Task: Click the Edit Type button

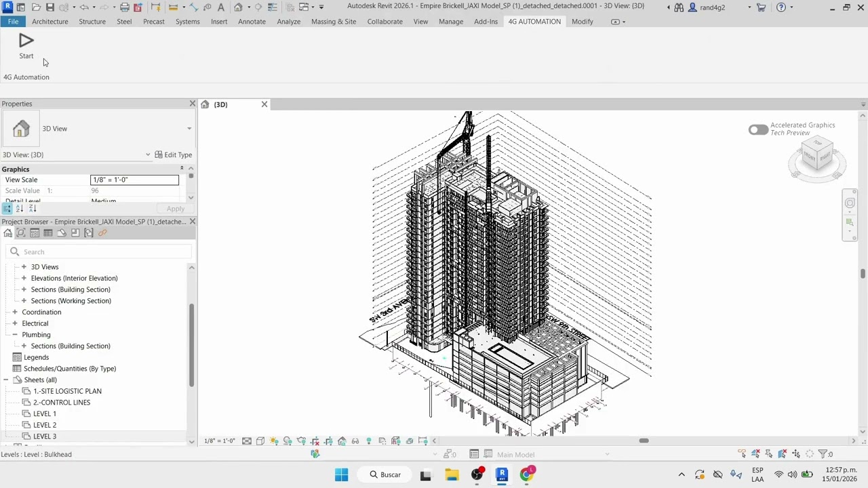Action: [174, 155]
